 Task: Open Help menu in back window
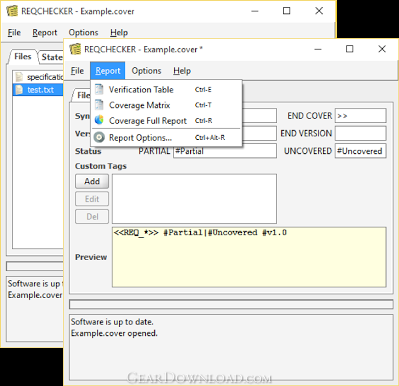pyautogui.click(x=119, y=33)
